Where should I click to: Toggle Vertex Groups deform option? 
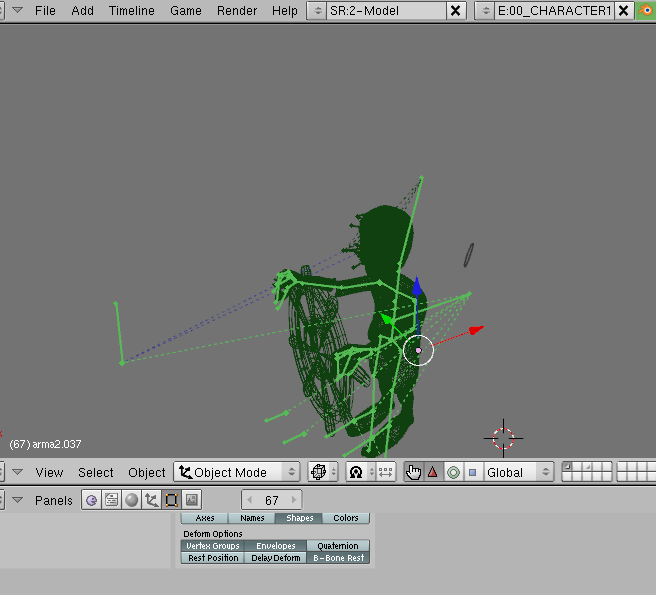pos(213,546)
